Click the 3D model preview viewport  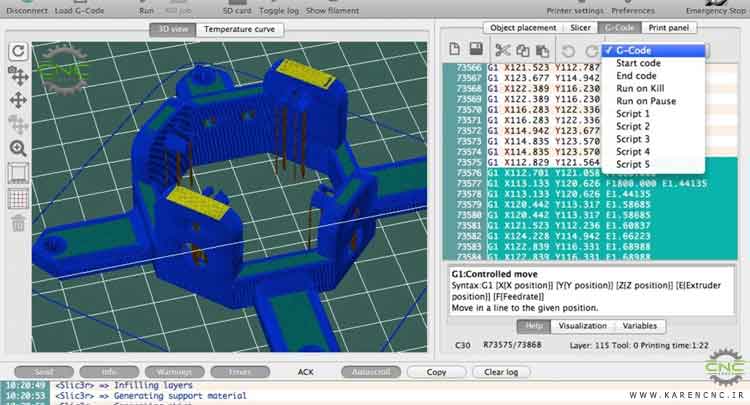230,197
